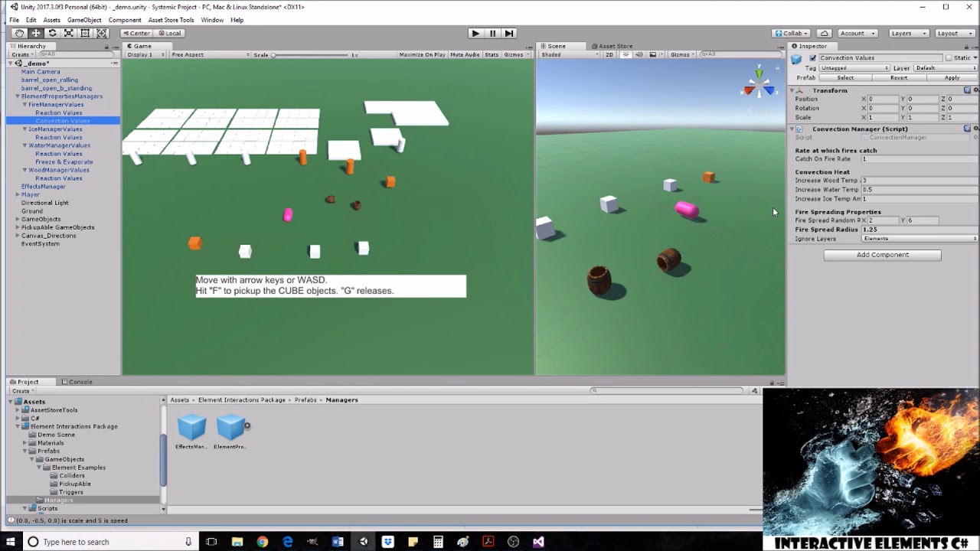Toggle scene audio speaker icon

pyautogui.click(x=639, y=54)
